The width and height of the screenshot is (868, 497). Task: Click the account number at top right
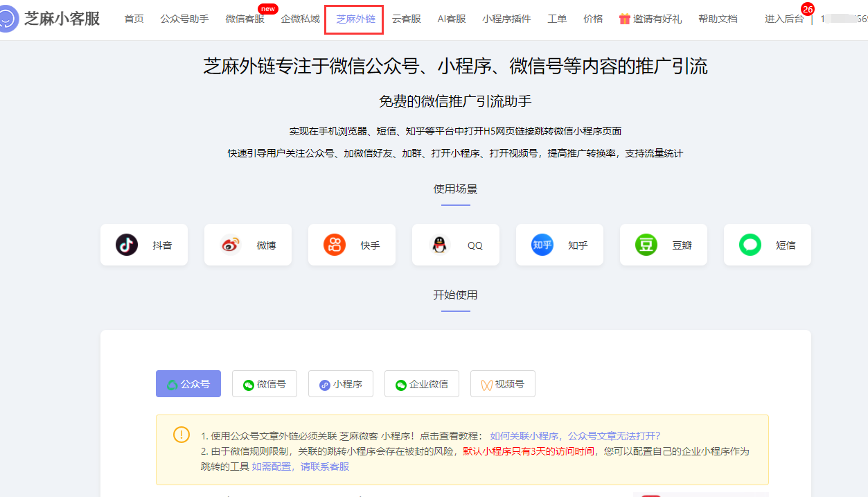(844, 19)
